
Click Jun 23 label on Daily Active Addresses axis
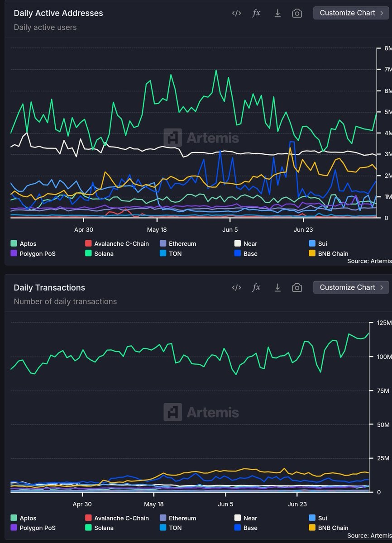[x=303, y=229]
